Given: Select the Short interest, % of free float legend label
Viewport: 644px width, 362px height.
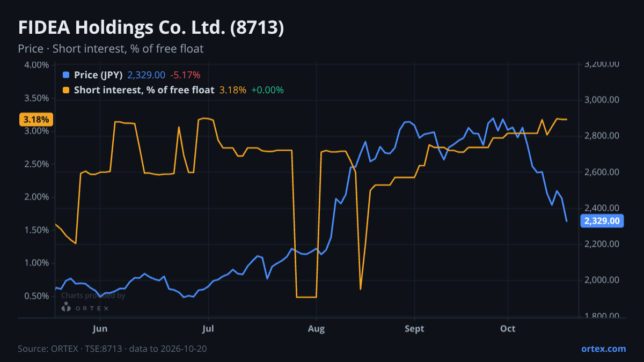Looking at the screenshot, I should pyautogui.click(x=144, y=90).
